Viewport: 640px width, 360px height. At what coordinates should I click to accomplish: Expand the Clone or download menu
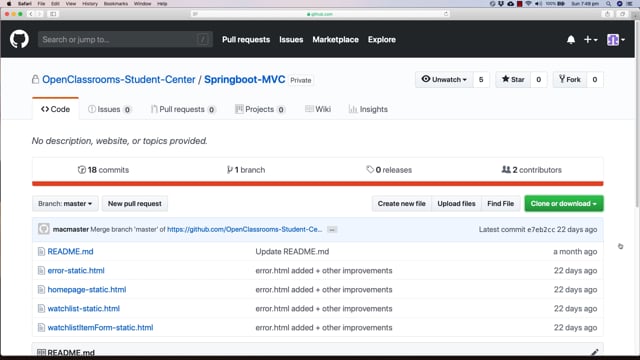(564, 204)
